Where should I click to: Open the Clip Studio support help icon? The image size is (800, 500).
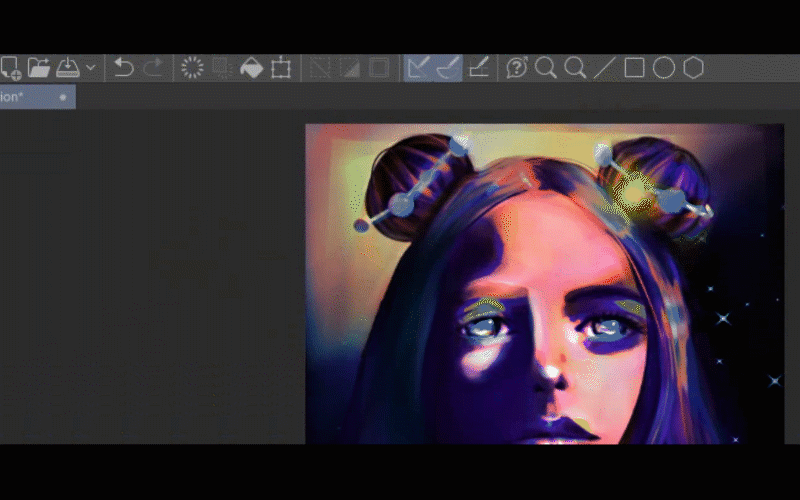[516, 68]
